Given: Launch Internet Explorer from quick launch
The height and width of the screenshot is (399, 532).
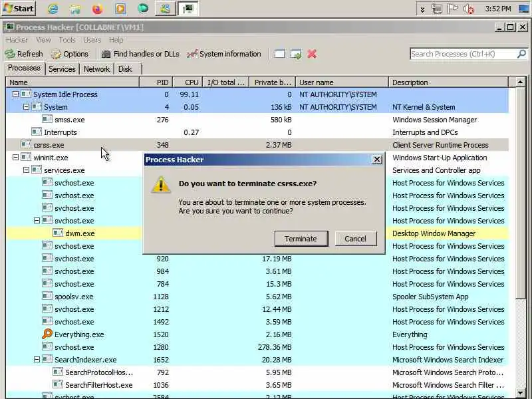Looking at the screenshot, I should tap(53, 9).
